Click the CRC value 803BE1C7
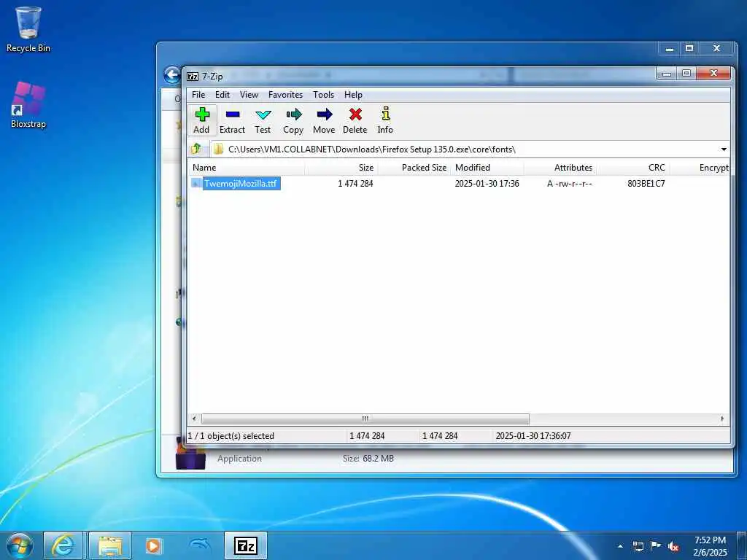The height and width of the screenshot is (560, 747). (x=646, y=183)
